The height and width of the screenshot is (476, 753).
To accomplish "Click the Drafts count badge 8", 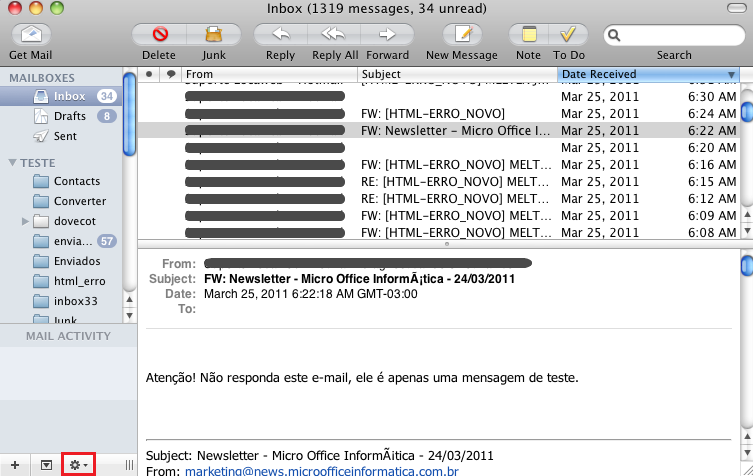I will pos(107,116).
